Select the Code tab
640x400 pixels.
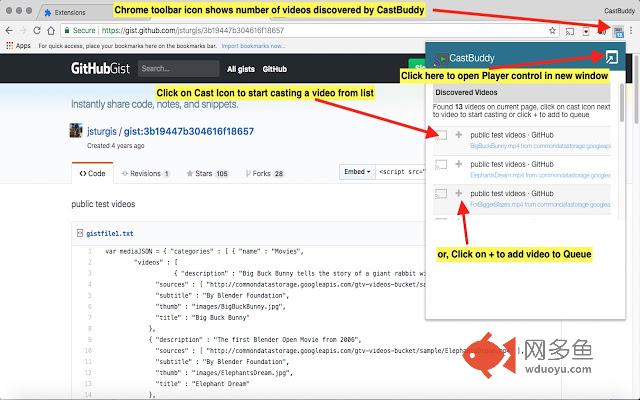point(92,173)
